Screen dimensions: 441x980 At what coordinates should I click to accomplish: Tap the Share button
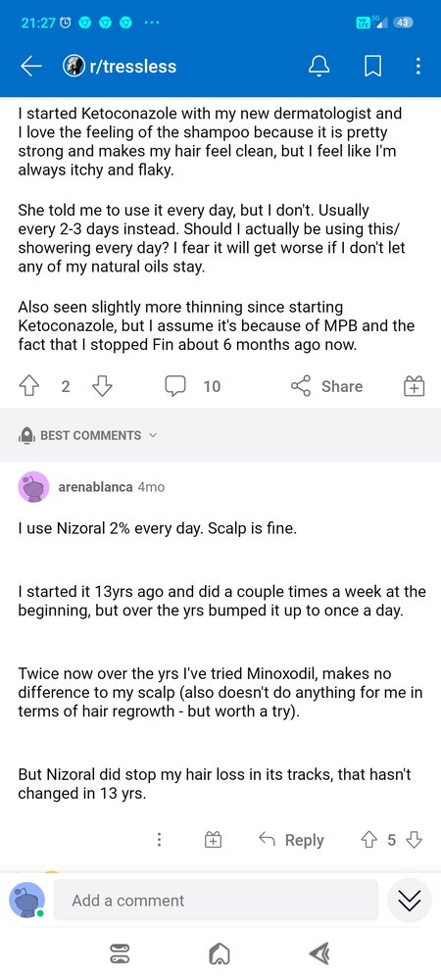[x=326, y=387]
